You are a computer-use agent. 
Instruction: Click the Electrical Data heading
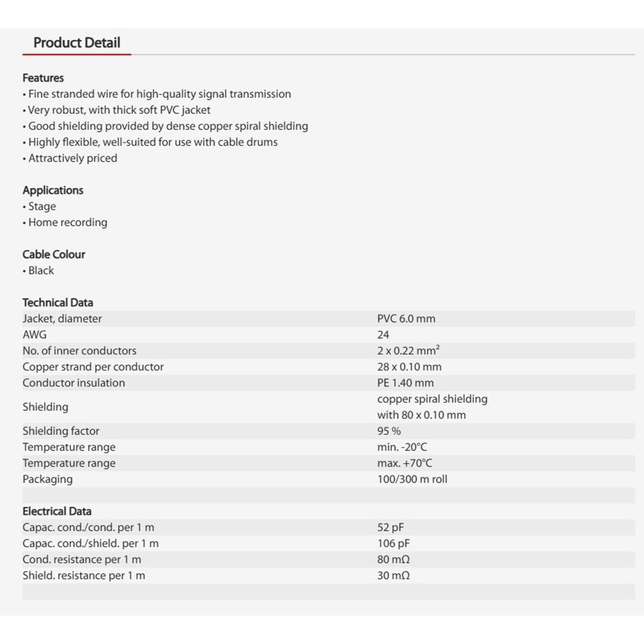(x=57, y=511)
